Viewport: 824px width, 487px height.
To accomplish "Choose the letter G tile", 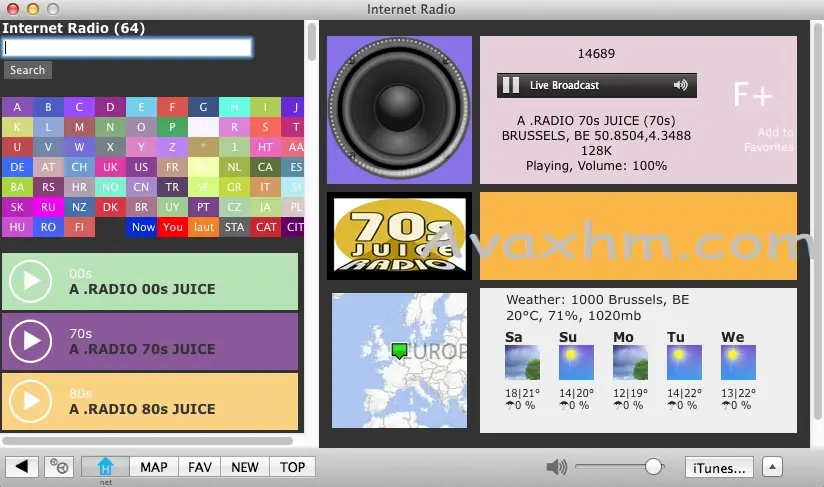I will tap(203, 107).
